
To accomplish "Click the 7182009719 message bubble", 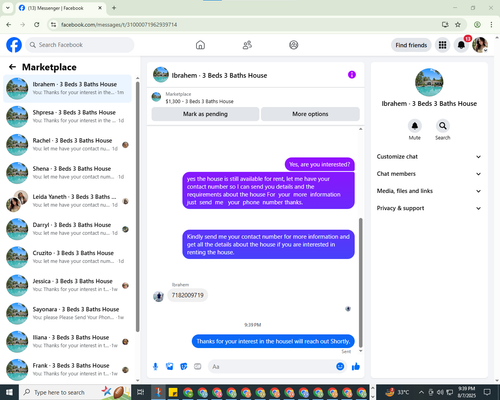I will [x=188, y=295].
